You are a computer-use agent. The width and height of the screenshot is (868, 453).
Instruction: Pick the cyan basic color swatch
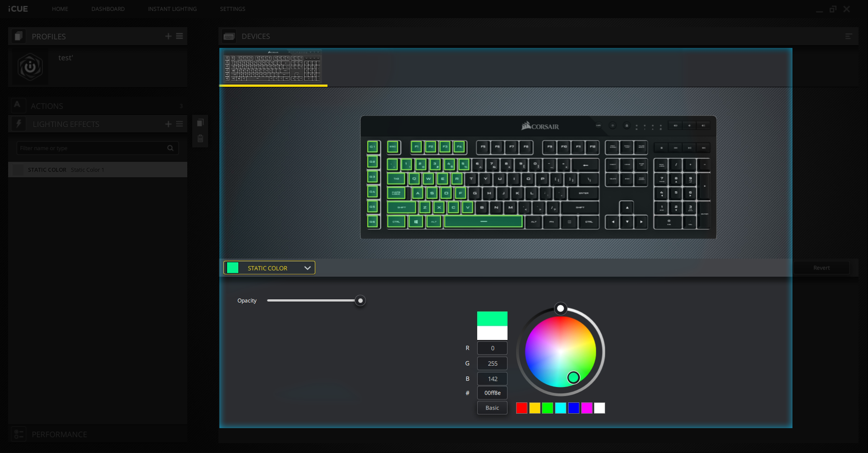click(560, 408)
